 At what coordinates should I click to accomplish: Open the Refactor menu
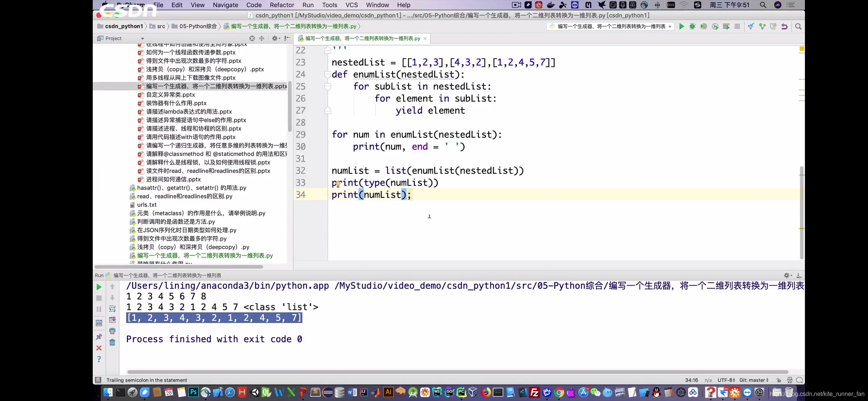click(x=282, y=5)
